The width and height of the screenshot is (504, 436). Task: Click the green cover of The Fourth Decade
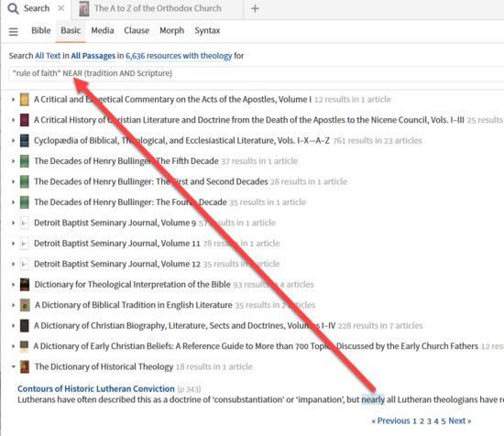(x=25, y=202)
